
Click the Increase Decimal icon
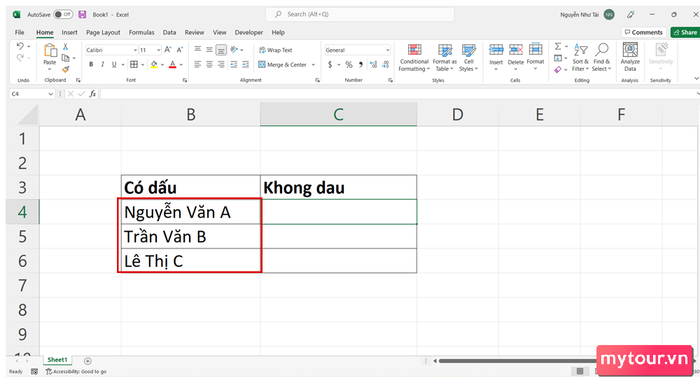point(374,65)
